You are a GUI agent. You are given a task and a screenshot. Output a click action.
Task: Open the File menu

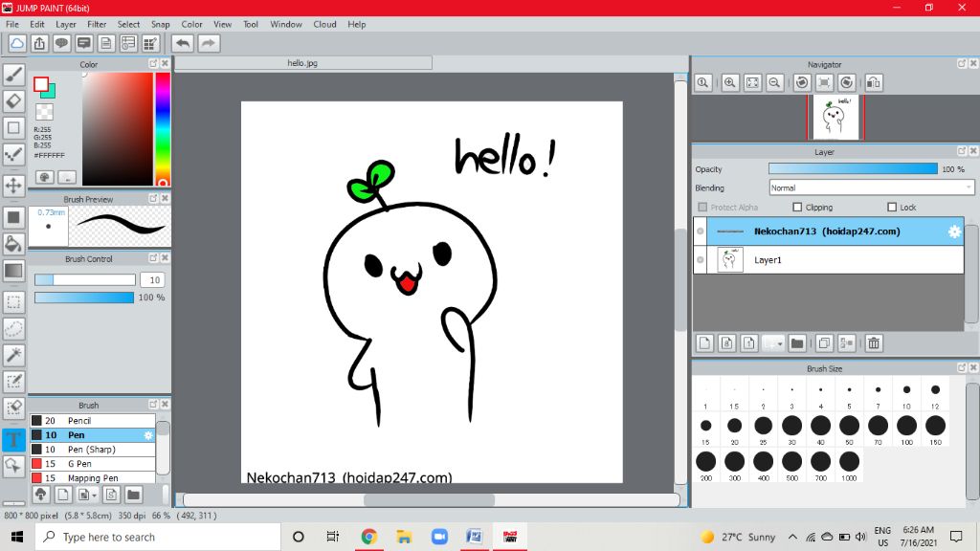tap(12, 24)
